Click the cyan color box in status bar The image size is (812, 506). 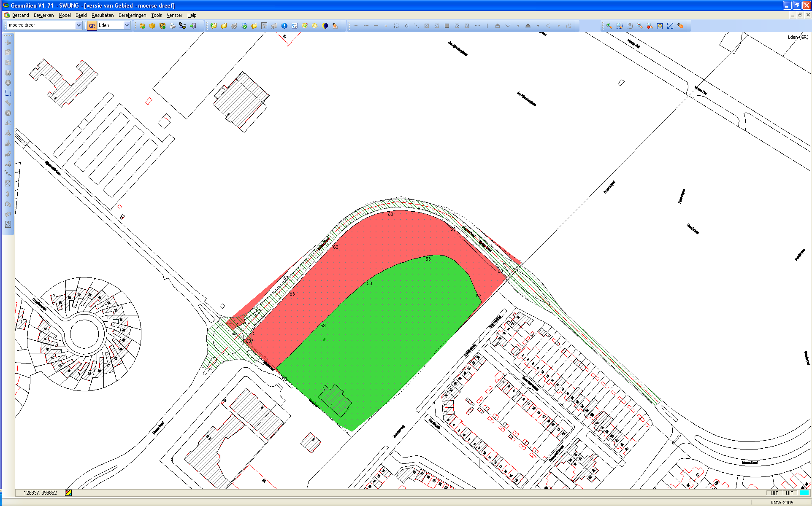pos(804,493)
